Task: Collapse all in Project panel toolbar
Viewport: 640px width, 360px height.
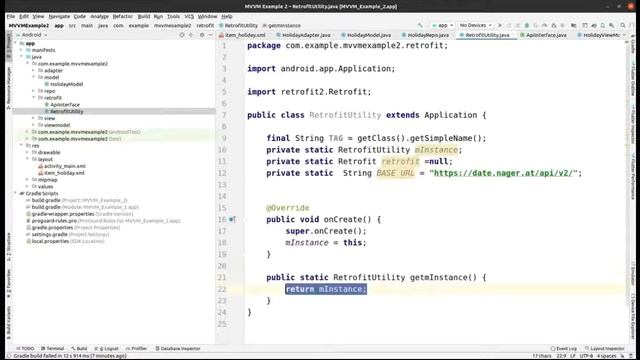Action: [x=191, y=35]
